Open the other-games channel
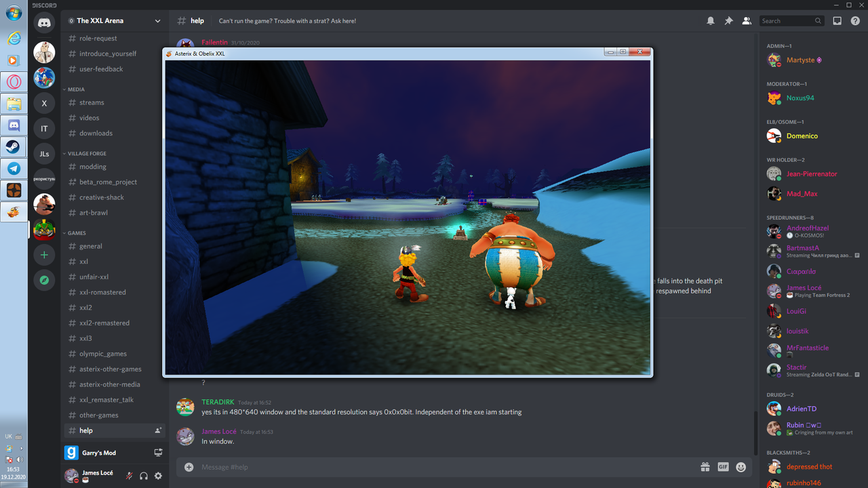The height and width of the screenshot is (488, 868). point(115,415)
